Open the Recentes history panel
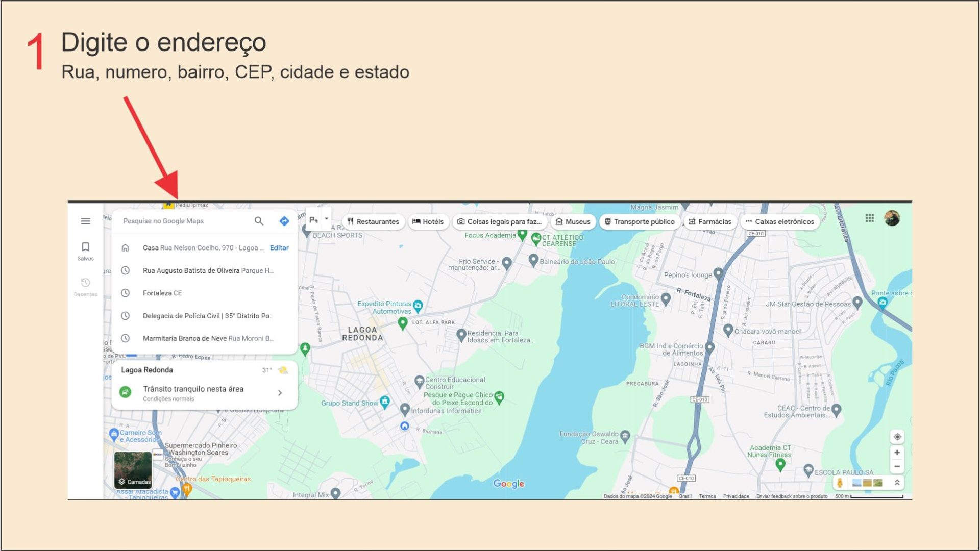 point(85,287)
